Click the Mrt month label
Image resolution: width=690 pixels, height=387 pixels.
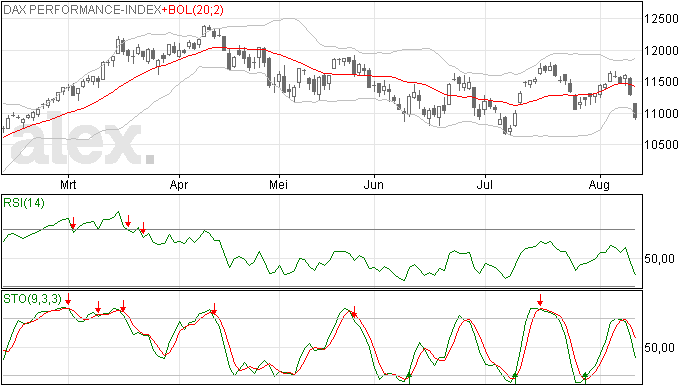point(68,184)
